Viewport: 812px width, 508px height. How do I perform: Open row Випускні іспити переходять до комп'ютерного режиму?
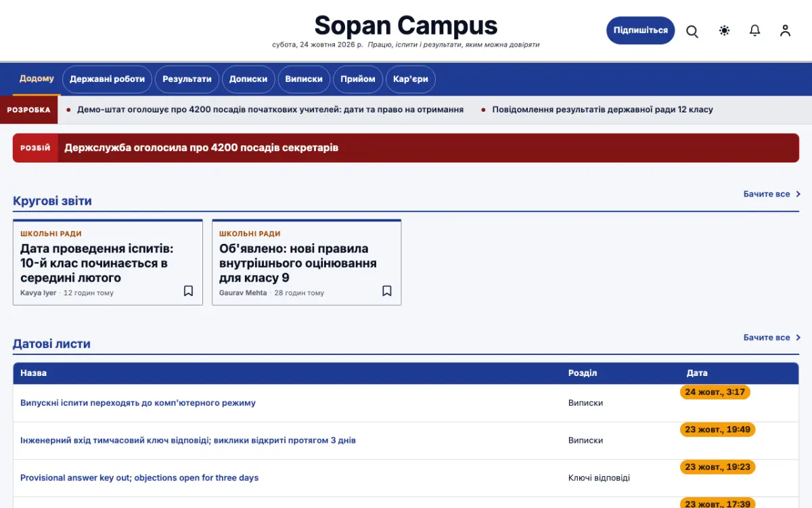[138, 403]
